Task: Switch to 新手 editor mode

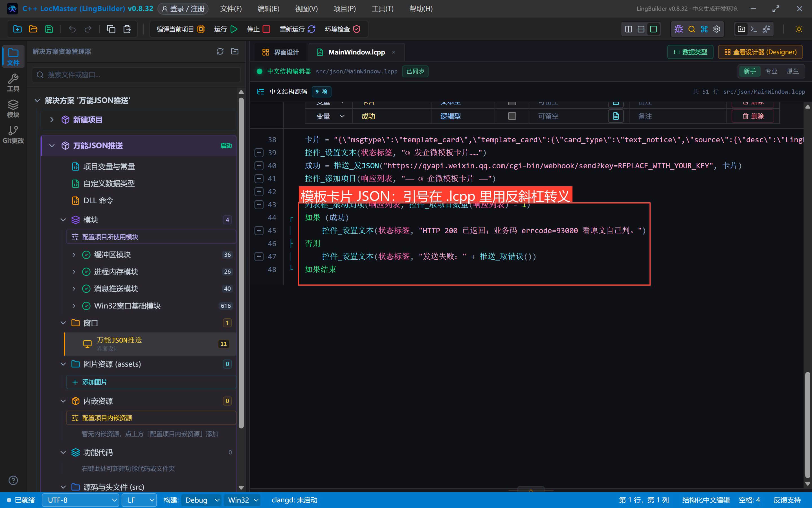Action: tap(750, 71)
